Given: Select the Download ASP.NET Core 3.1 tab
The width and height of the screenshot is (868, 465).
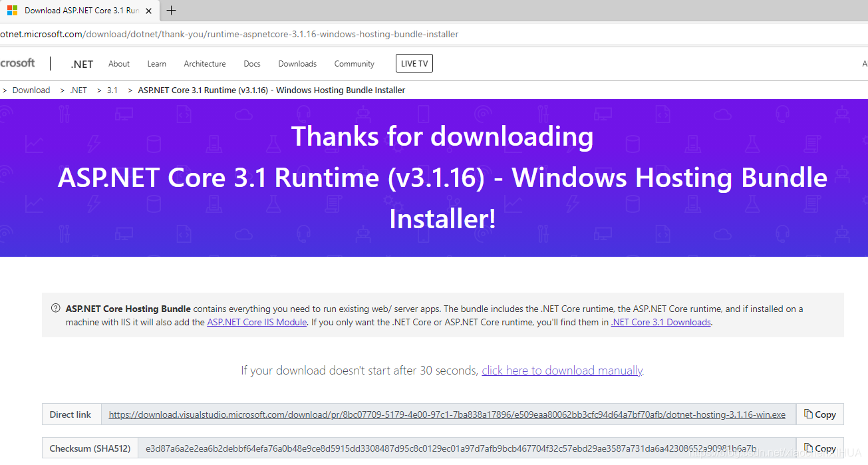Looking at the screenshot, I should pos(80,11).
